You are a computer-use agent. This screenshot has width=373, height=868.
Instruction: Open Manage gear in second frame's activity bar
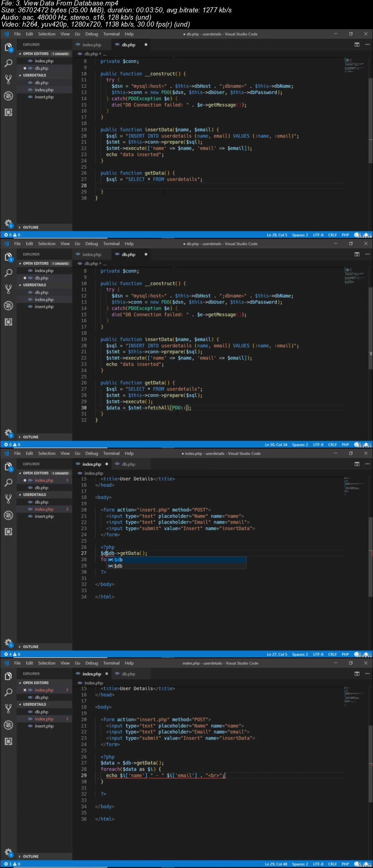pos(8,433)
